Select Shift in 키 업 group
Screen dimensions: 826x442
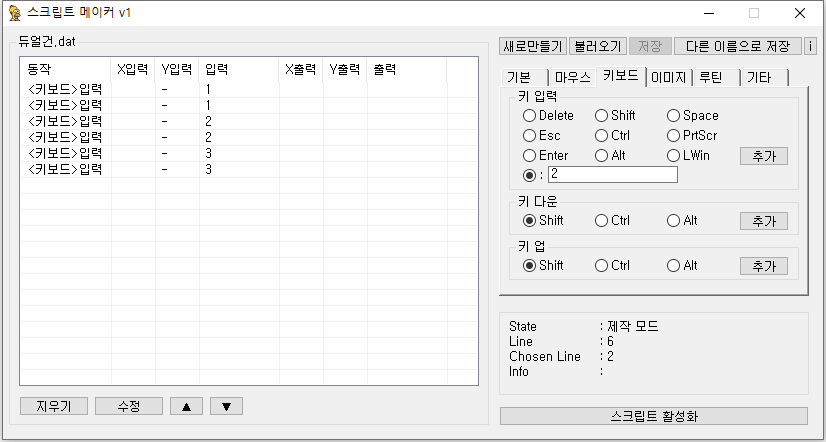pyautogui.click(x=543, y=266)
